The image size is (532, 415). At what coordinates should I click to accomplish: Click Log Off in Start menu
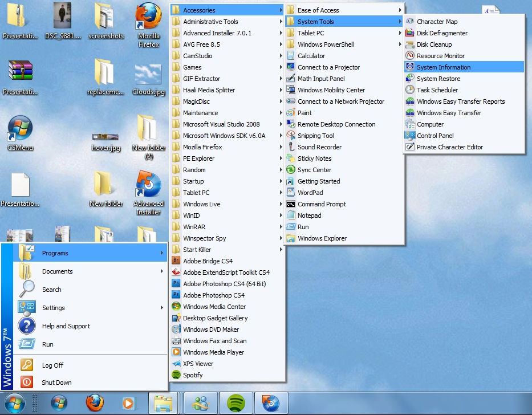pos(90,365)
